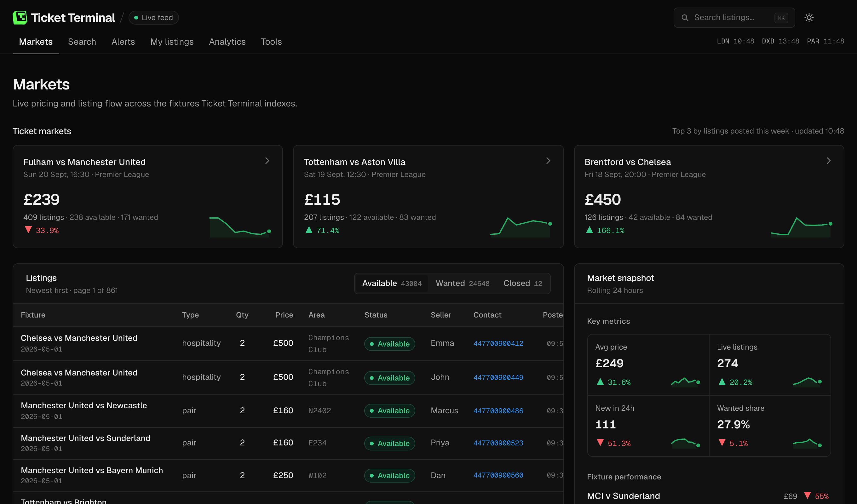Open My listings tab
The height and width of the screenshot is (504, 857).
(172, 42)
